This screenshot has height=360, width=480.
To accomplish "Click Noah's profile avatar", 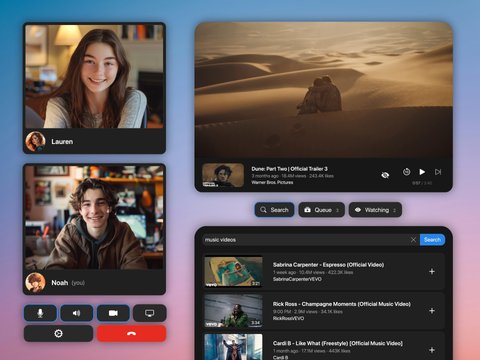I will [x=35, y=282].
